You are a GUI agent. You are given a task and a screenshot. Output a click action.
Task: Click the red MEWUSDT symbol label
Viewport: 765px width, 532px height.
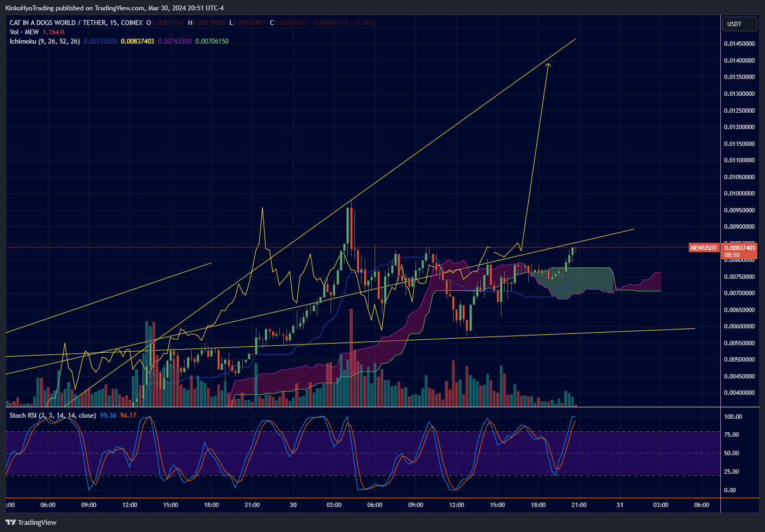[x=703, y=248]
